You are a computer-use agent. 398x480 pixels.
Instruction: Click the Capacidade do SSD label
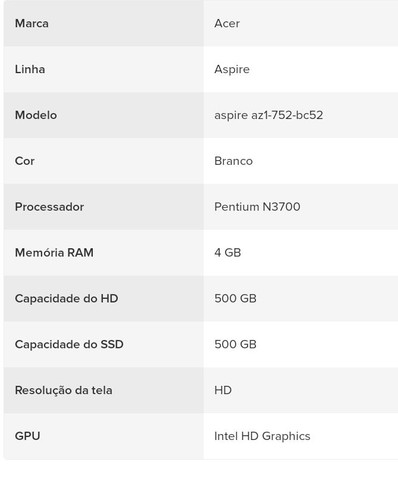click(69, 344)
